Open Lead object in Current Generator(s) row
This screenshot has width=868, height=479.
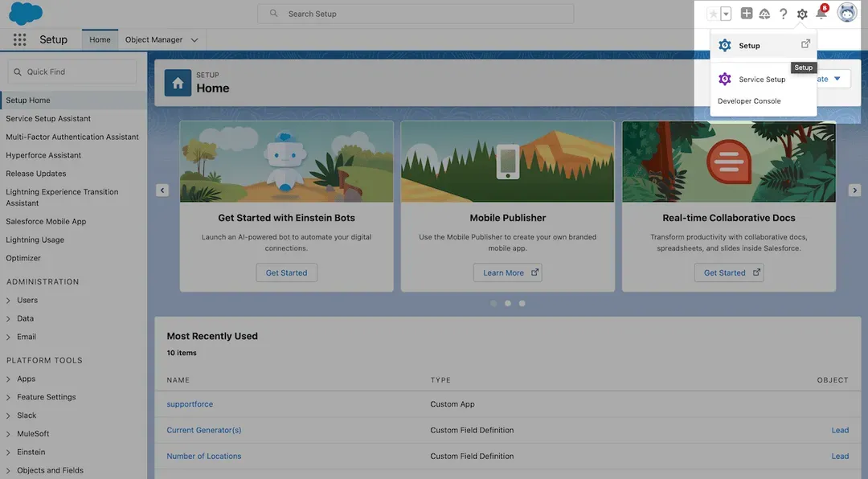(840, 430)
